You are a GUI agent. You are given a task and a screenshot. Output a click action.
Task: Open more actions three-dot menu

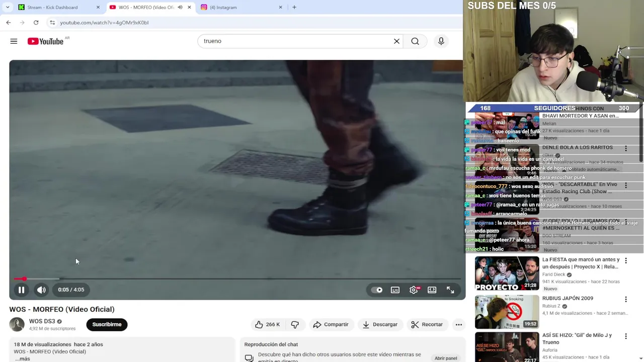coord(459,324)
